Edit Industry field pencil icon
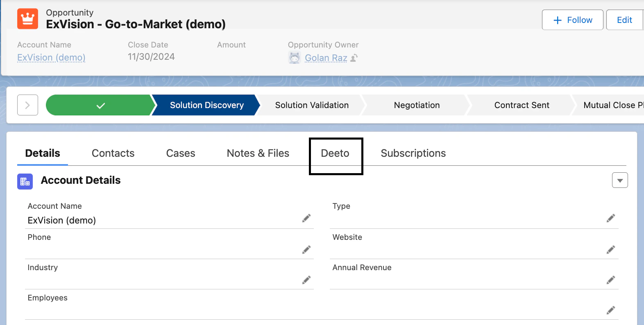This screenshot has width=644, height=325. (306, 280)
